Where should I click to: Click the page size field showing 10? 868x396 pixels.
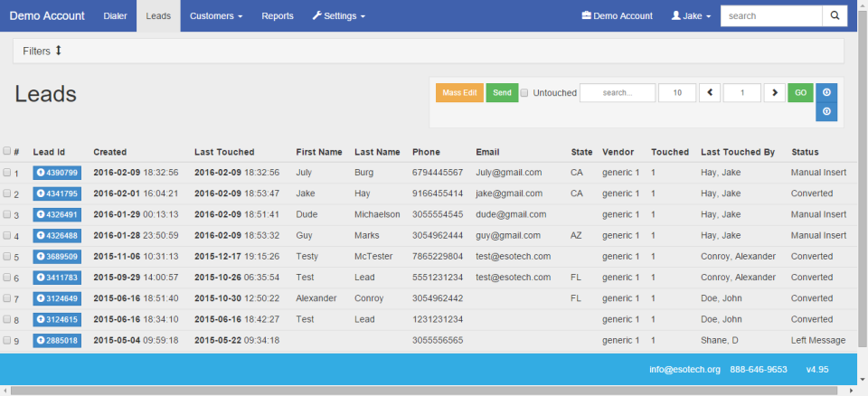pos(677,93)
